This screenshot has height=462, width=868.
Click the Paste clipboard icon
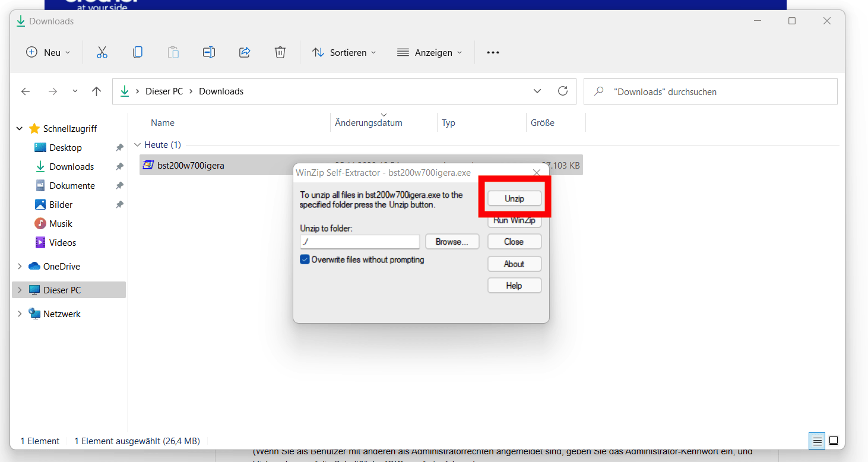tap(173, 52)
